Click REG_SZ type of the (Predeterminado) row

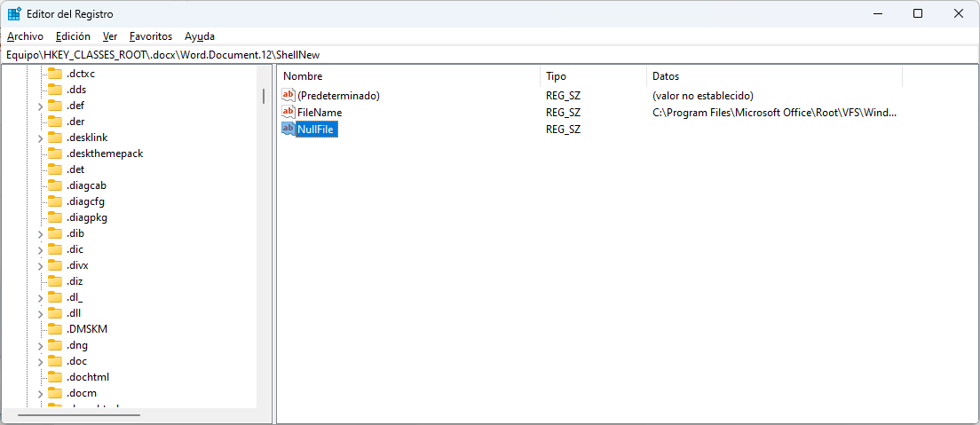pos(563,96)
